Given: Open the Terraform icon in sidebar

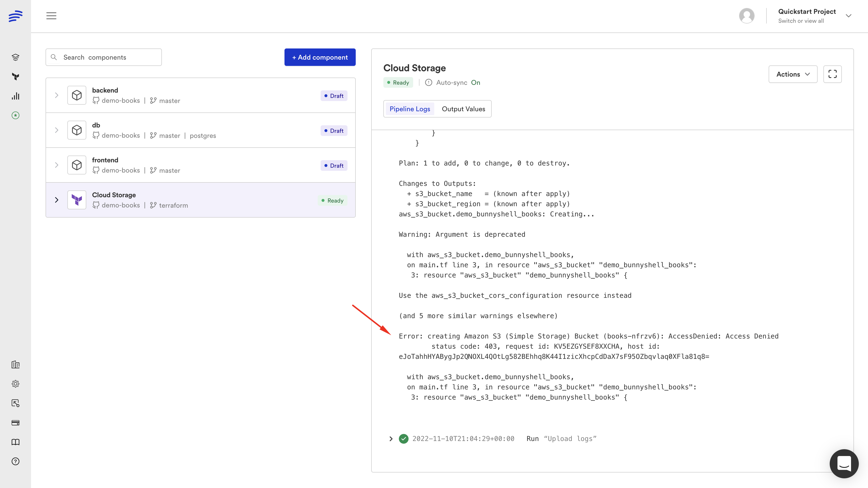Looking at the screenshot, I should 16,77.
